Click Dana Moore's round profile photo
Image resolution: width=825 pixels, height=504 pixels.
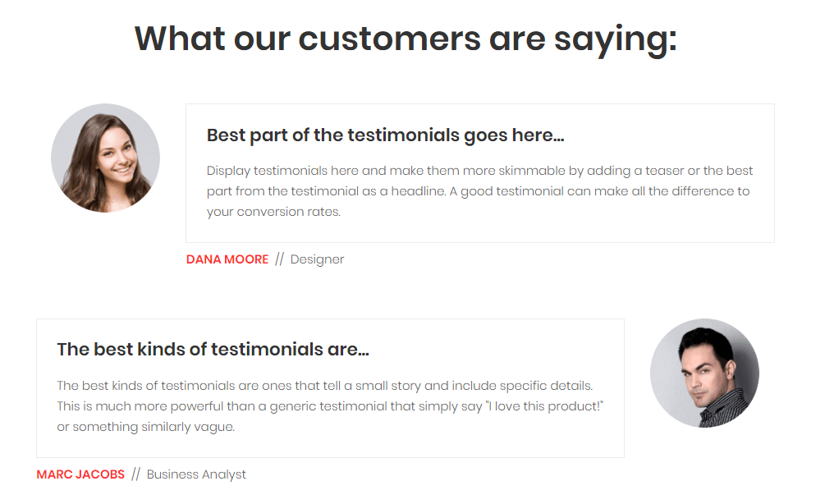click(105, 158)
